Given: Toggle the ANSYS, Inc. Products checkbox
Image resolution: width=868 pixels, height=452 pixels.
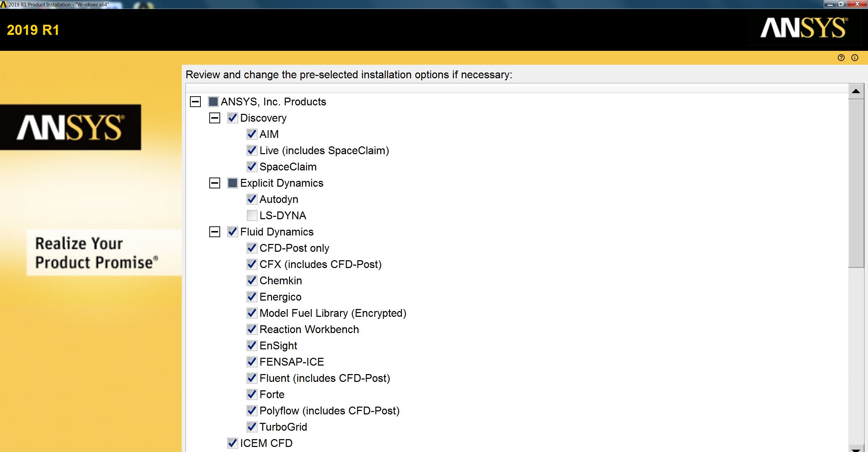Looking at the screenshot, I should (213, 102).
